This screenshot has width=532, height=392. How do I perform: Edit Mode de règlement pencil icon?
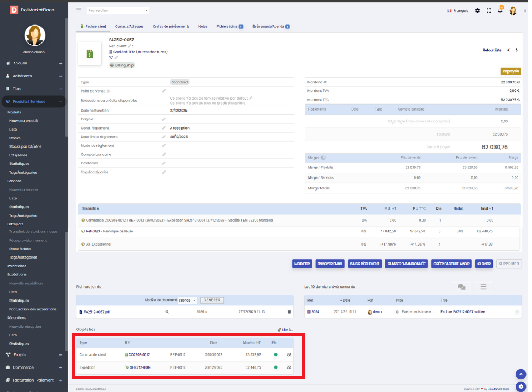(x=164, y=145)
